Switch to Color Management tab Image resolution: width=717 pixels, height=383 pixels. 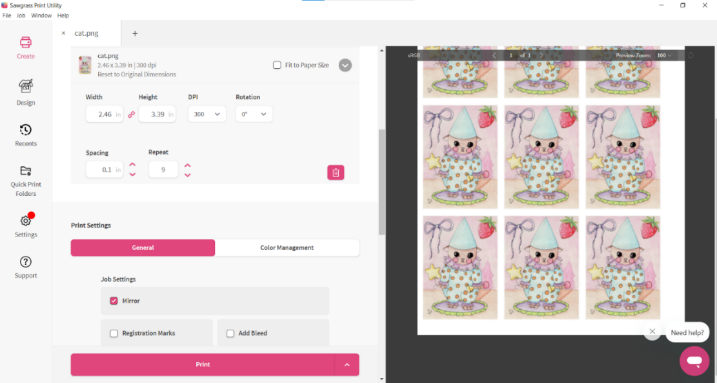(287, 248)
